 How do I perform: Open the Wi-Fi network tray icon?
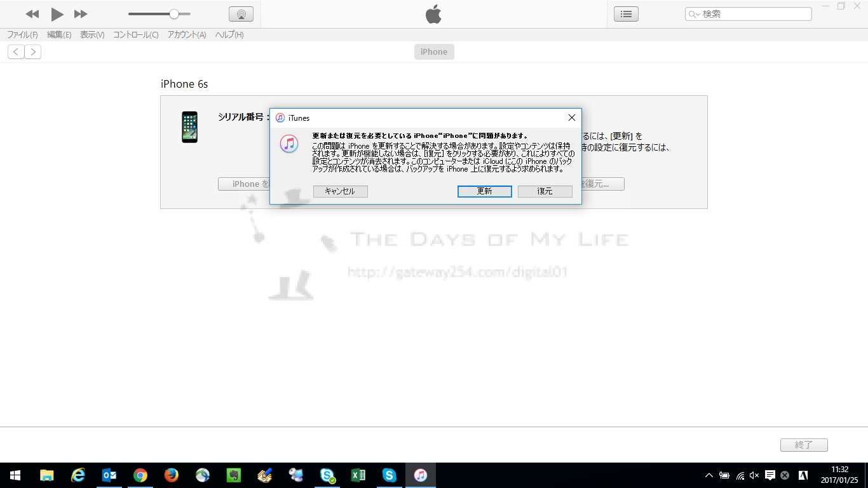740,475
